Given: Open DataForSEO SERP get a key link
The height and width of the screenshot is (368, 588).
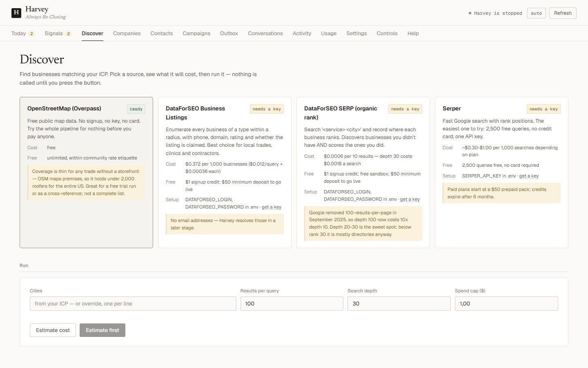Looking at the screenshot, I should (410, 200).
